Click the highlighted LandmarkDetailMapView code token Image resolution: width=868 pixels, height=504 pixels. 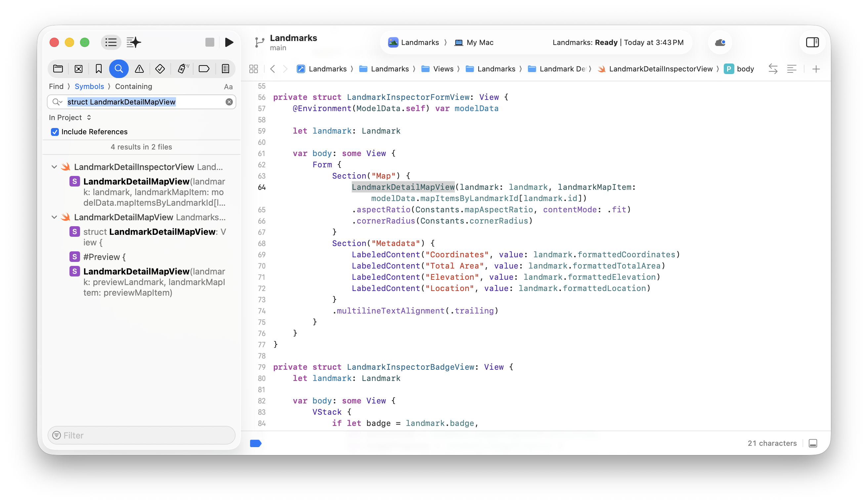[x=403, y=187]
